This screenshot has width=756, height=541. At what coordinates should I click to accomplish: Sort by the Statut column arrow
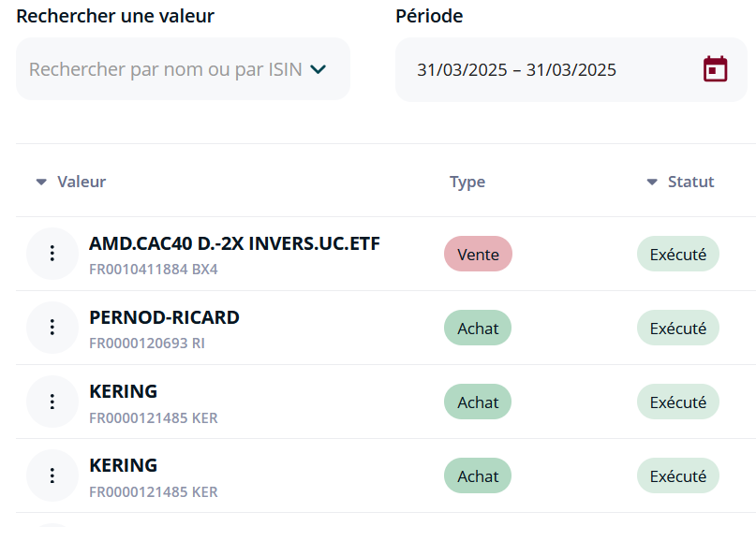pyautogui.click(x=652, y=183)
